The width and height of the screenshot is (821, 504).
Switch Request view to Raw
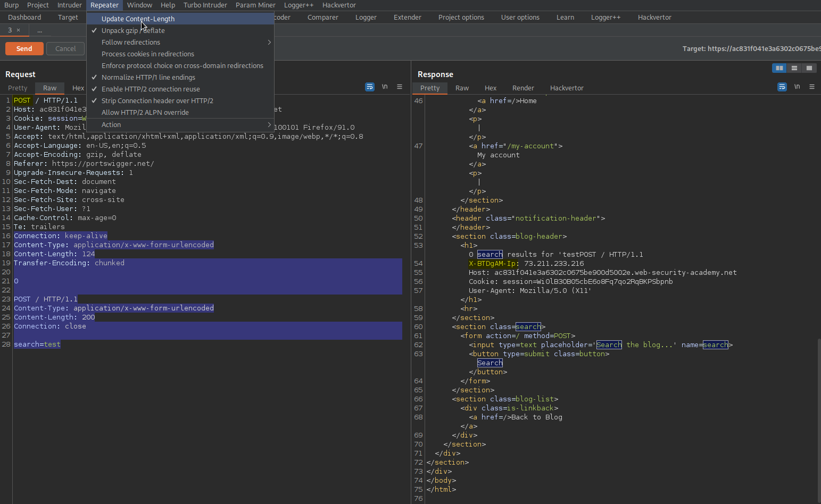pyautogui.click(x=50, y=88)
